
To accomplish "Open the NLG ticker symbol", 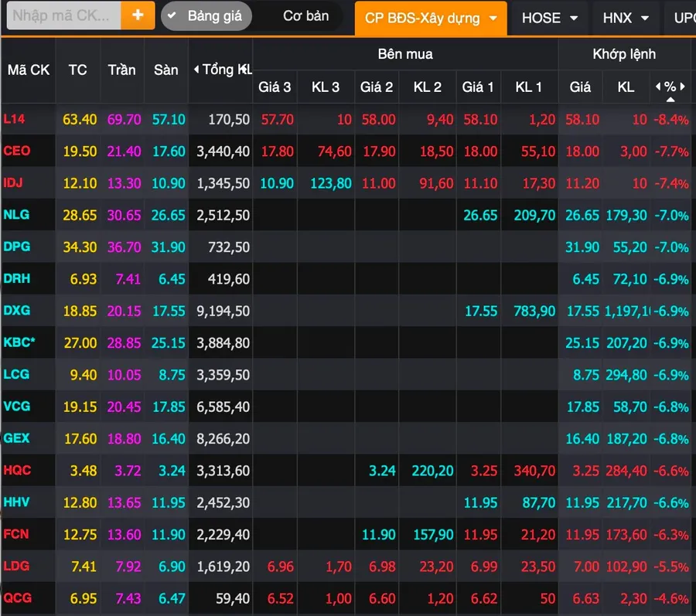I will 16,215.
